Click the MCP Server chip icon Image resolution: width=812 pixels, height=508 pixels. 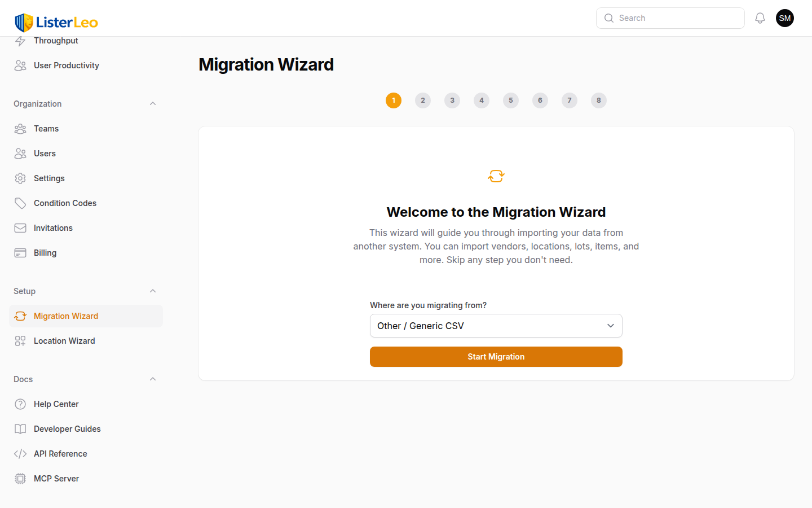click(20, 479)
